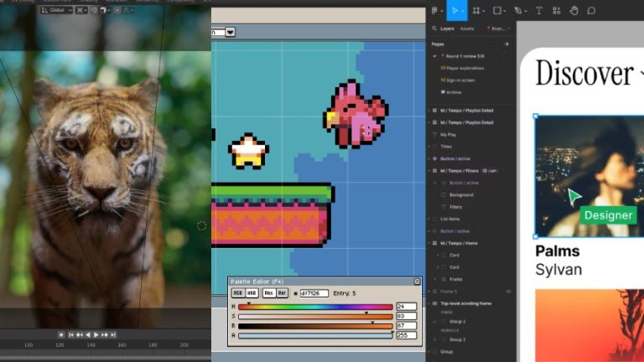Click Blender's record keyframe button
This screenshot has height=362, width=644.
point(61,335)
